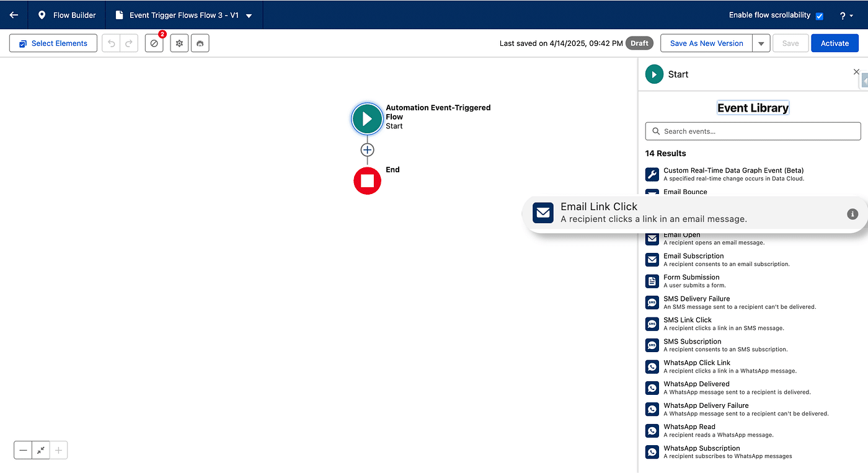Click the Activate button

[x=835, y=43]
